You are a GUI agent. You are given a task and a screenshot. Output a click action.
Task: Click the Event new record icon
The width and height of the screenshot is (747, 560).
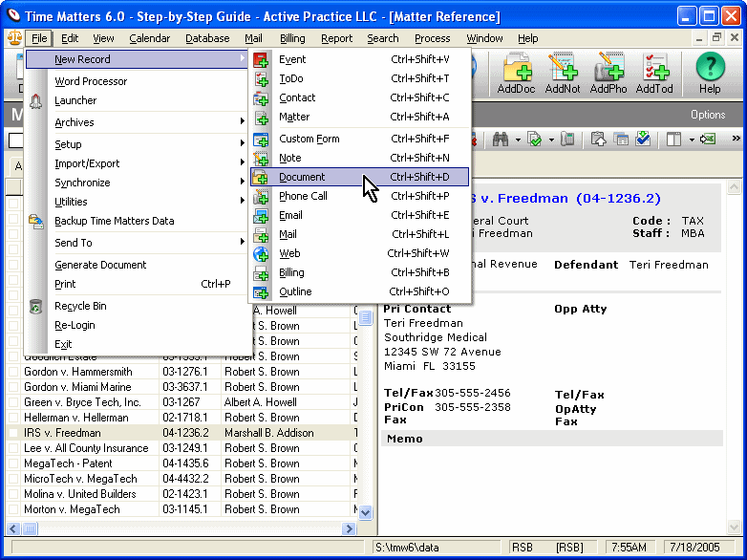261,59
